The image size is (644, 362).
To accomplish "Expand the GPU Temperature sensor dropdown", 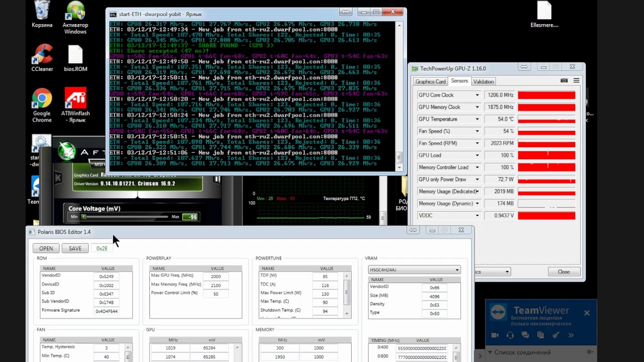I will (477, 119).
